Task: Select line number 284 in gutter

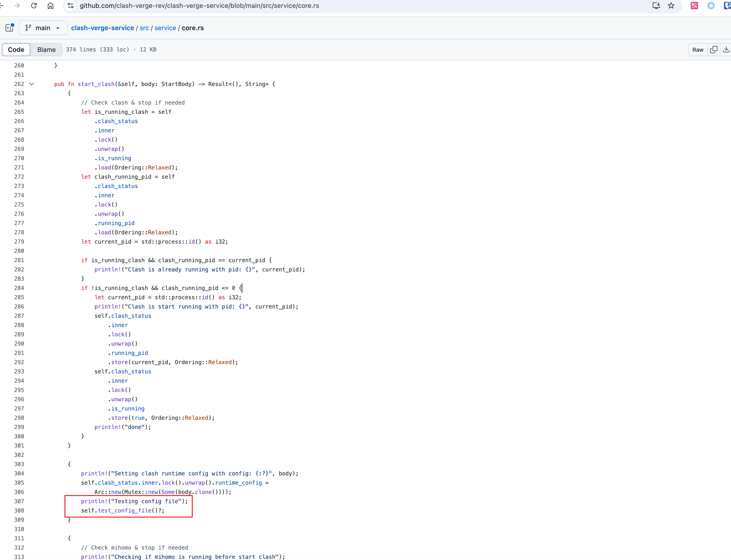Action: point(19,288)
